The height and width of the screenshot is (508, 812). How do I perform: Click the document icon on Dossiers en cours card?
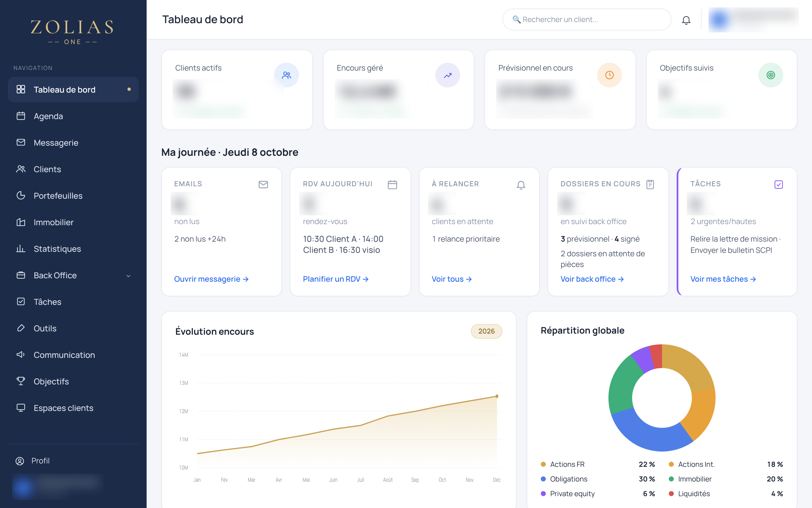point(650,185)
